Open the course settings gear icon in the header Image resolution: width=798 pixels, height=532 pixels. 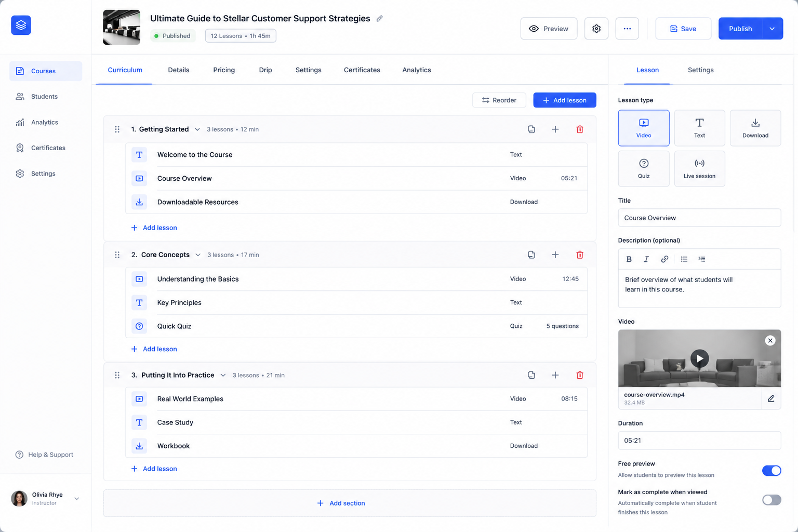pyautogui.click(x=596, y=29)
